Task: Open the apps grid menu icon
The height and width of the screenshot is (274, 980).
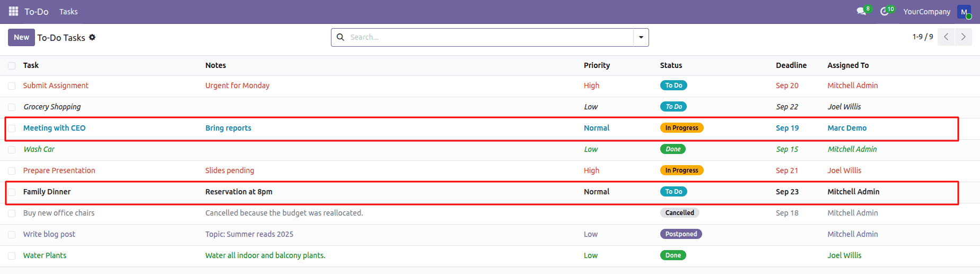Action: coord(14,11)
